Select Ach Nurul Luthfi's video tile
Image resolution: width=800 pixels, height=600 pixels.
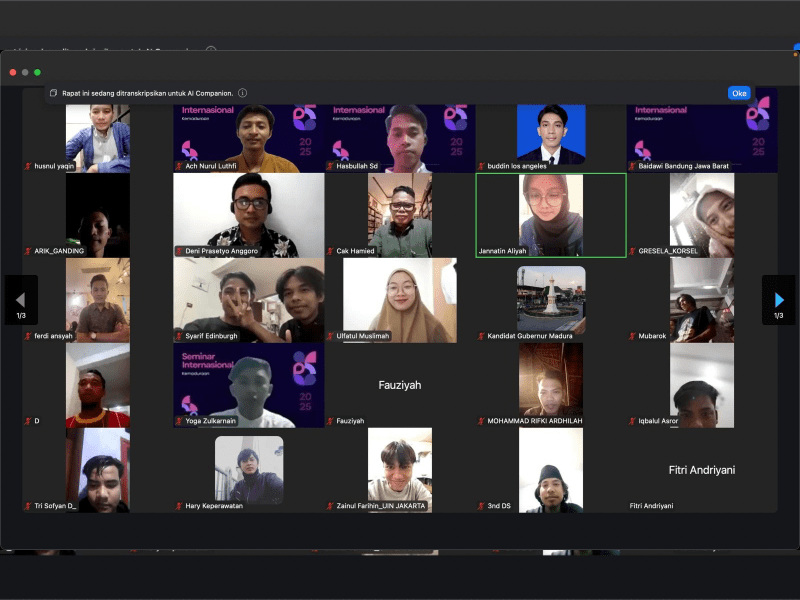point(249,139)
